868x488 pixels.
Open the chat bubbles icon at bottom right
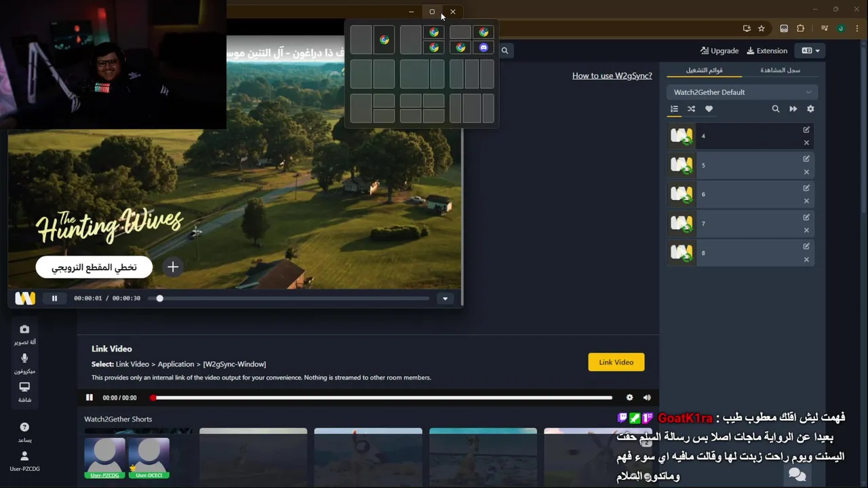797,475
